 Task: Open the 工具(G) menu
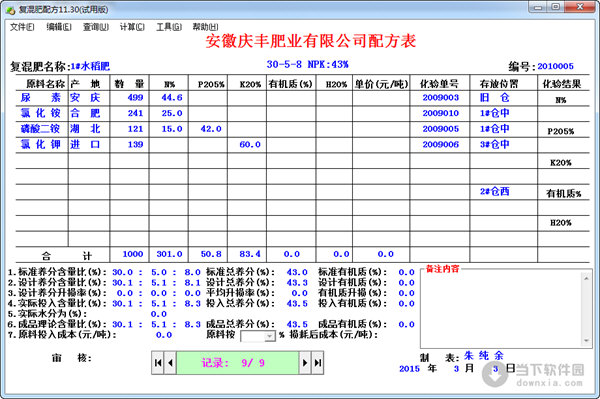point(169,27)
